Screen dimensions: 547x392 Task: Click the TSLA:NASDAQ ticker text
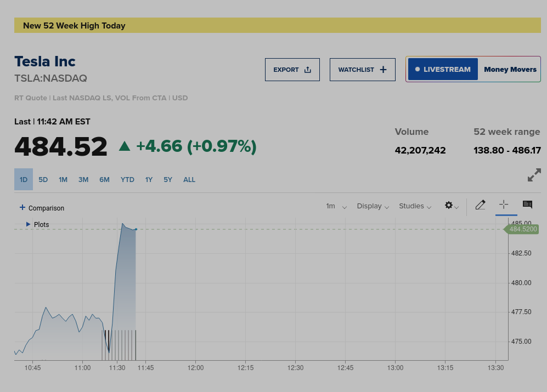click(50, 78)
